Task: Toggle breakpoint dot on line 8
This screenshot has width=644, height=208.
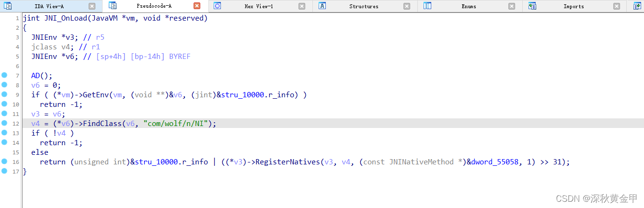Action: [x=4, y=85]
